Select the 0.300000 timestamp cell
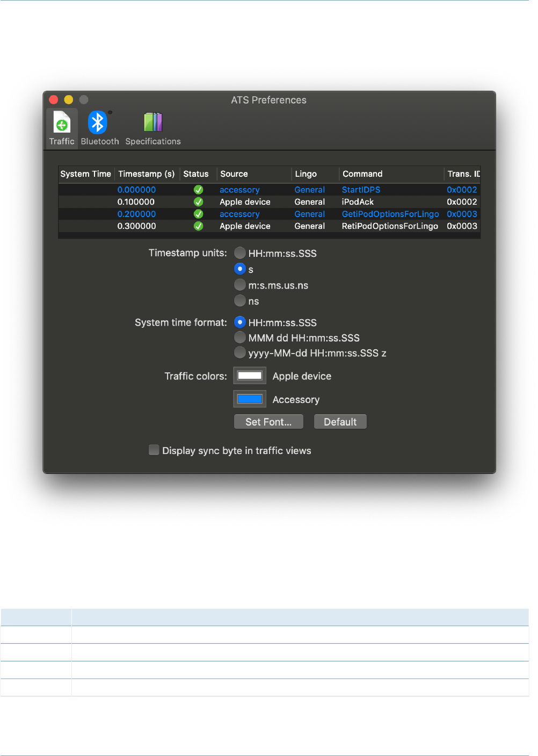This screenshot has width=538, height=756. (136, 226)
